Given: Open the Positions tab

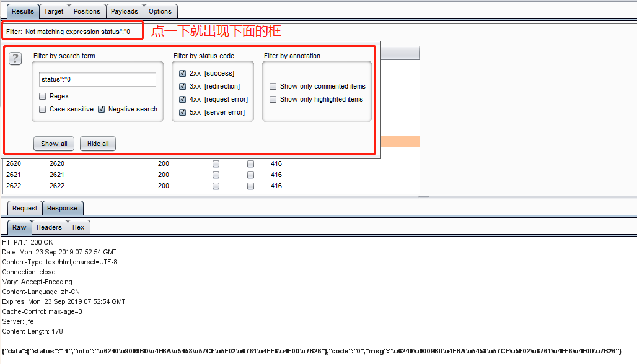Looking at the screenshot, I should pyautogui.click(x=87, y=11).
